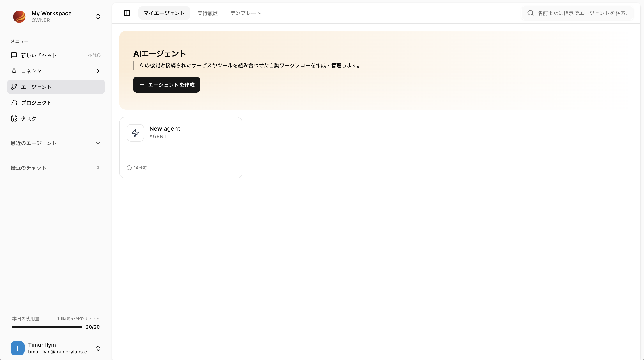The width and height of the screenshot is (644, 360).
Task: Click the 本日の使用量 label
Action: pyautogui.click(x=26, y=319)
